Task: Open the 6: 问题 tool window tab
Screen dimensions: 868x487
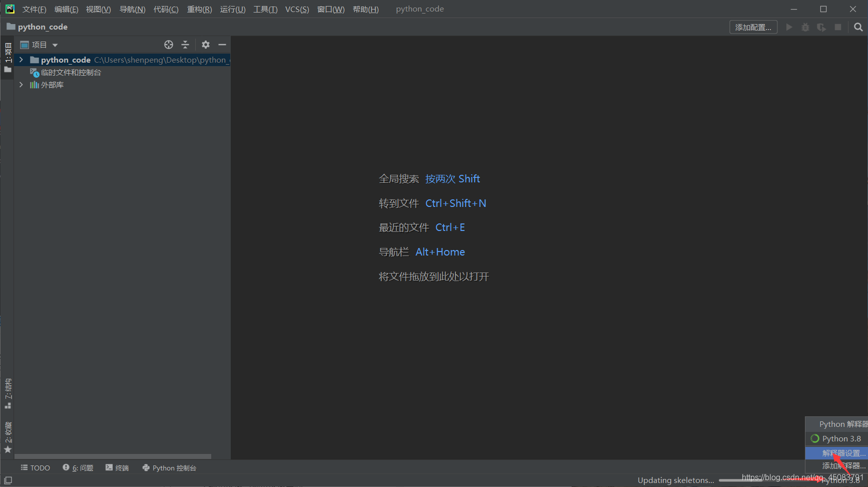Action: (78, 467)
